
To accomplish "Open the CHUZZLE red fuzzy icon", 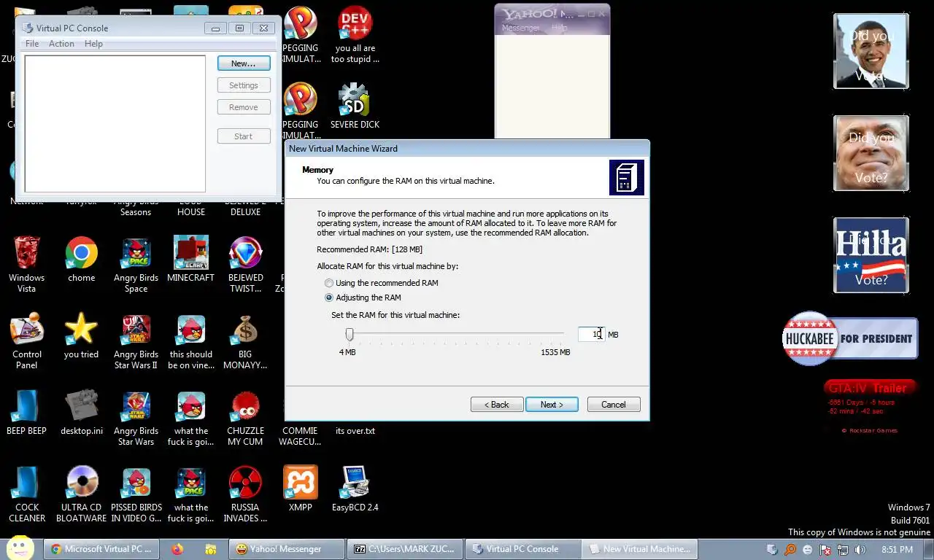I will [x=245, y=417].
